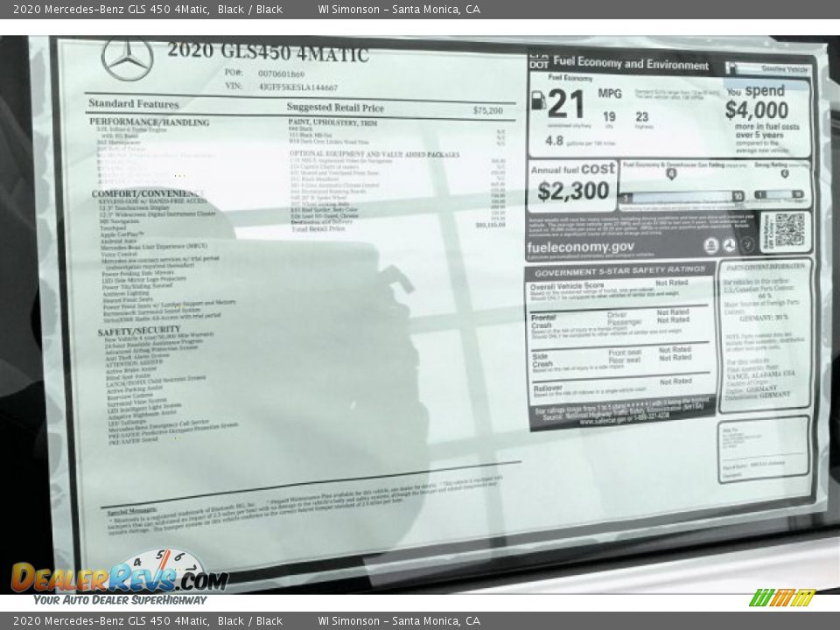
Task: Select the fuel pump icon beside 21 MPG
Action: (x=538, y=99)
